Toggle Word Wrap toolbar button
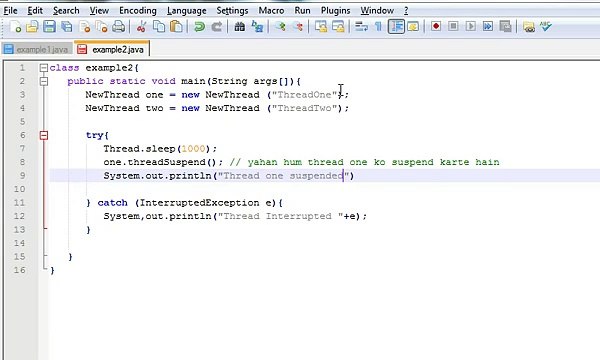Image resolution: width=600 pixels, height=360 pixels. 361,26
